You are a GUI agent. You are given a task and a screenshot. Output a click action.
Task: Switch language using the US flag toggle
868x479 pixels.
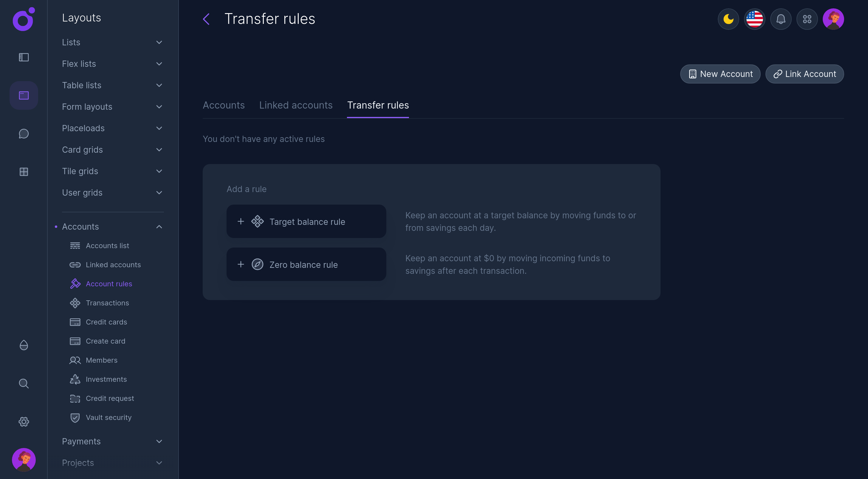754,19
